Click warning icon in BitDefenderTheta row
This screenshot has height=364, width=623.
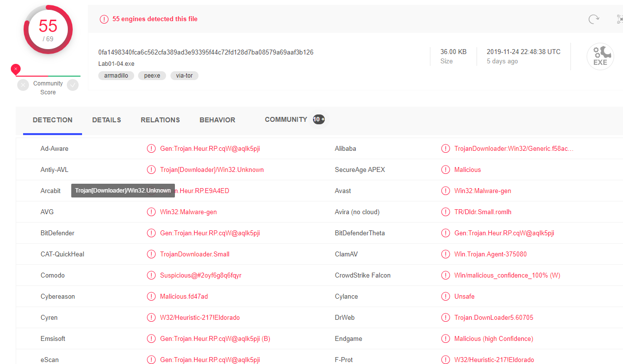(x=446, y=233)
